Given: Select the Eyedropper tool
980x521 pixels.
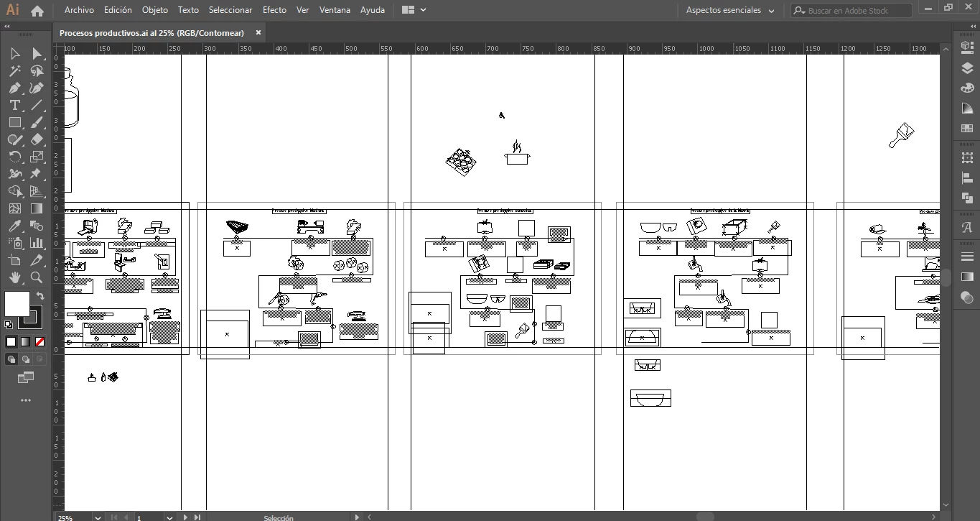Looking at the screenshot, I should tap(15, 226).
